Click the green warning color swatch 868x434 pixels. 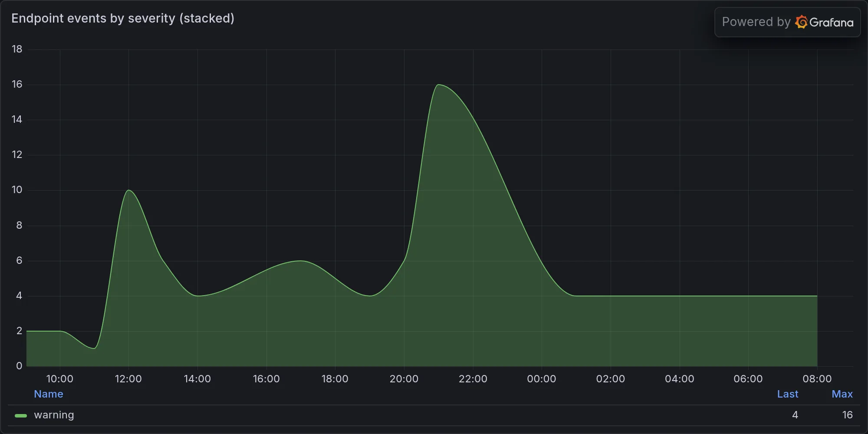pyautogui.click(x=21, y=415)
